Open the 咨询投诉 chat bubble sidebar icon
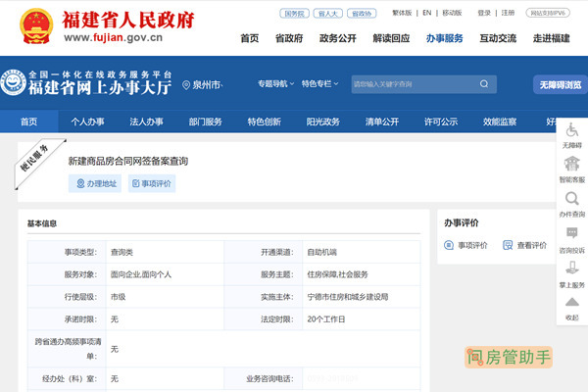 (x=572, y=233)
